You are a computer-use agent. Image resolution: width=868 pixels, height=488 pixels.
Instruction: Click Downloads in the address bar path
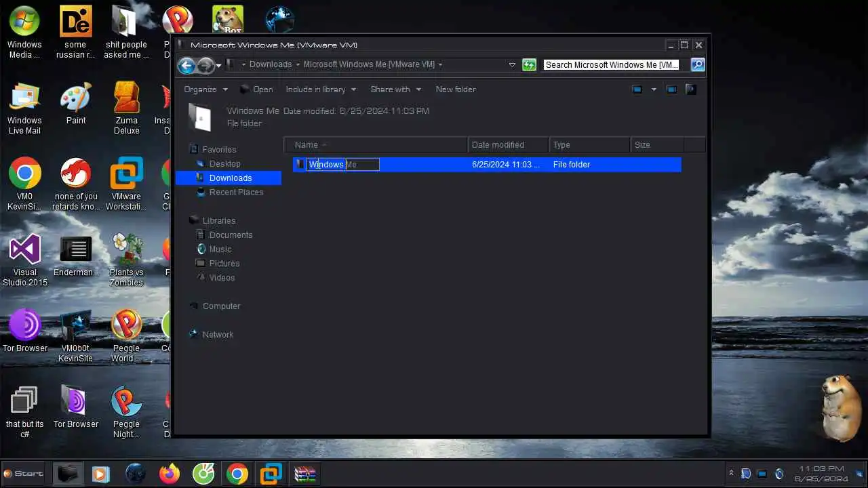[x=271, y=64]
